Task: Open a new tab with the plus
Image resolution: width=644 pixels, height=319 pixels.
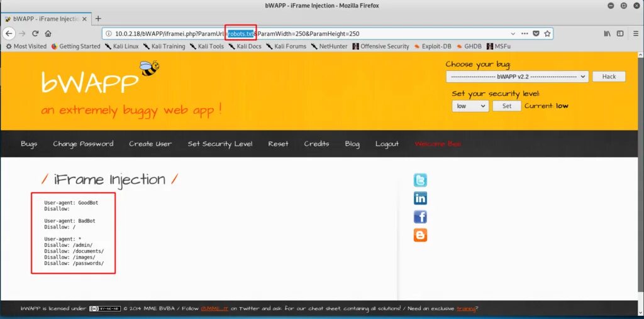Action: (98, 18)
